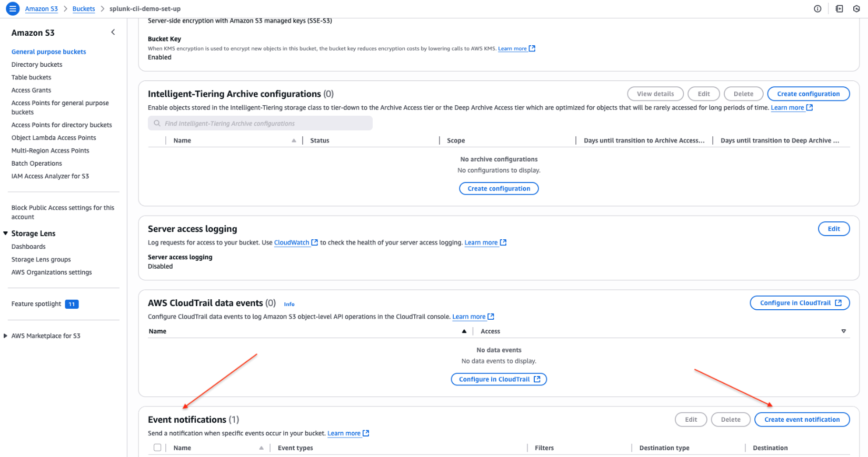Open CloudTrail table column filter triangle
This screenshot has width=868, height=457.
tap(843, 331)
